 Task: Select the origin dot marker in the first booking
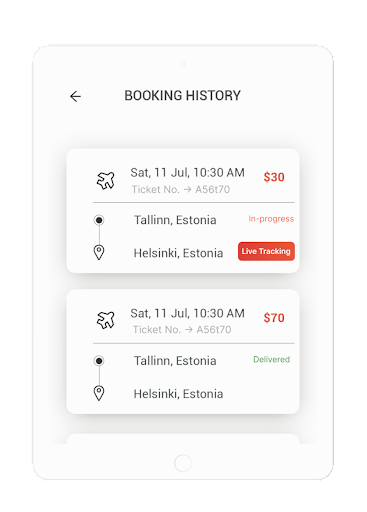(99, 220)
